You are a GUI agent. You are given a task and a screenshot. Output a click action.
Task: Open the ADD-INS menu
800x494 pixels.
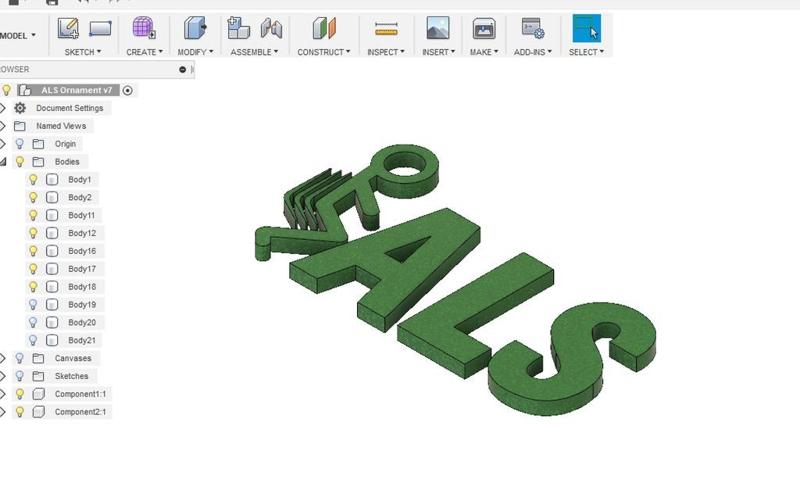coord(533,52)
